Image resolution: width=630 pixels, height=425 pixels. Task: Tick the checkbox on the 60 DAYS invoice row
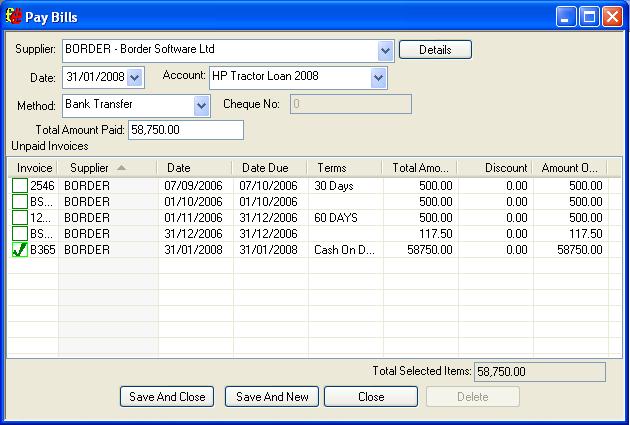[20, 218]
